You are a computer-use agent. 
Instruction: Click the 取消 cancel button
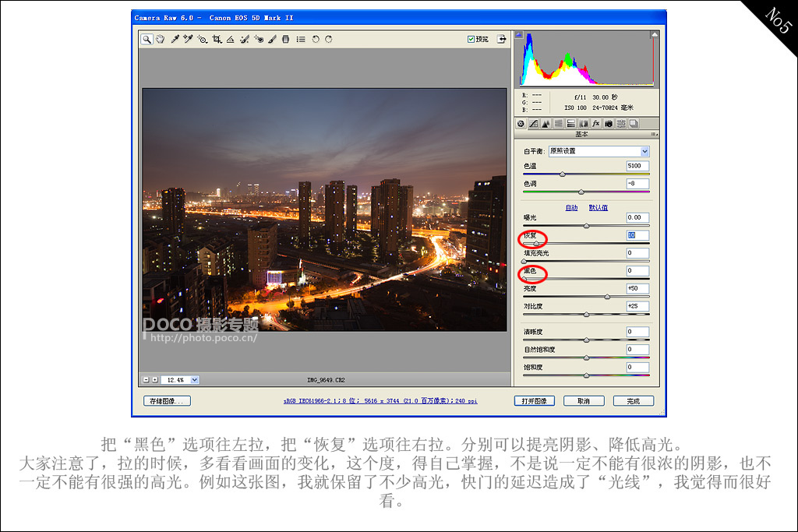click(x=584, y=401)
